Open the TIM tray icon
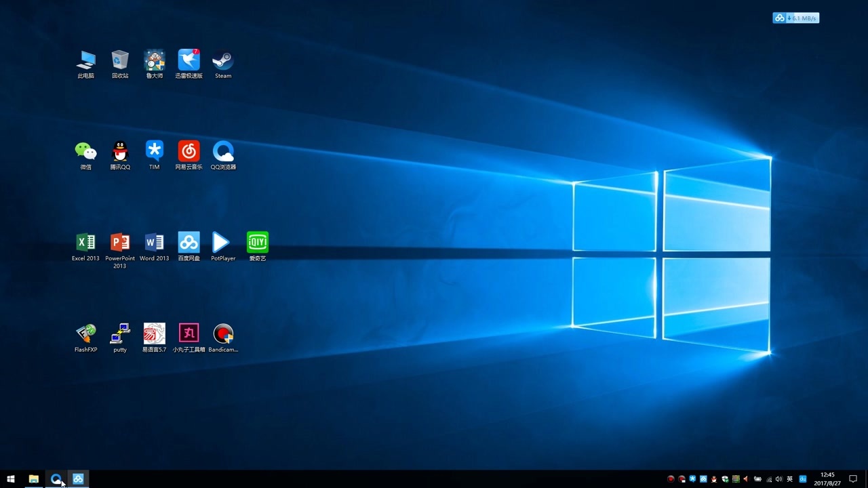The height and width of the screenshot is (488, 868). 692,479
